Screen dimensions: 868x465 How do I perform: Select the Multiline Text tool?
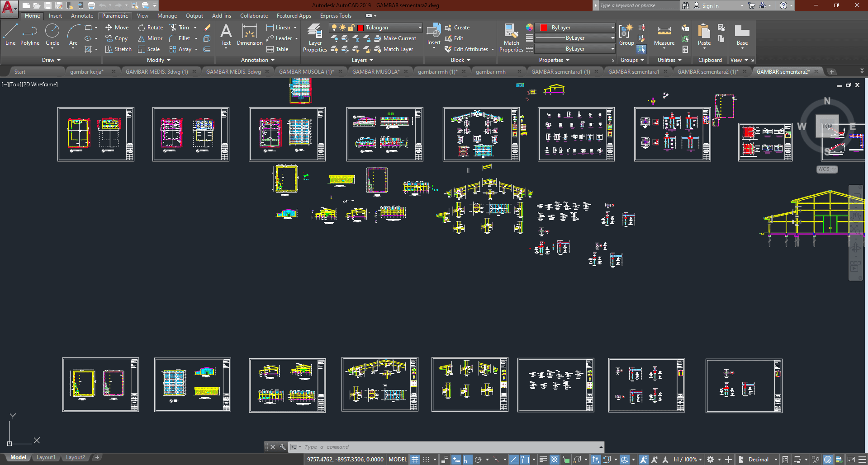click(x=226, y=35)
